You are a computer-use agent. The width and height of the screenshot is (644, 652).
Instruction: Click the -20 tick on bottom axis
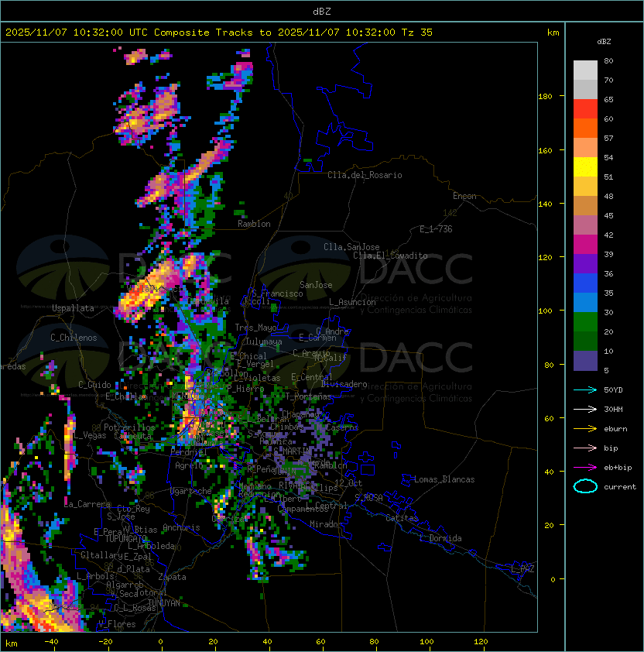105,642
